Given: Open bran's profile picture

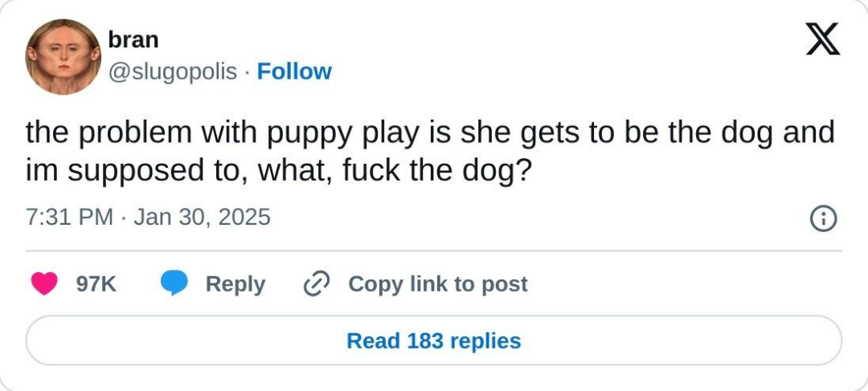Looking at the screenshot, I should tap(63, 57).
